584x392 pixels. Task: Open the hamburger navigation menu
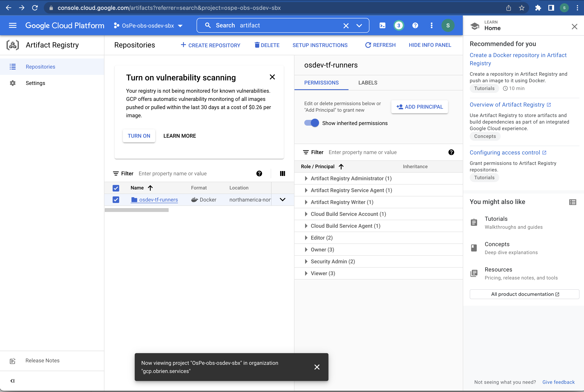click(12, 25)
